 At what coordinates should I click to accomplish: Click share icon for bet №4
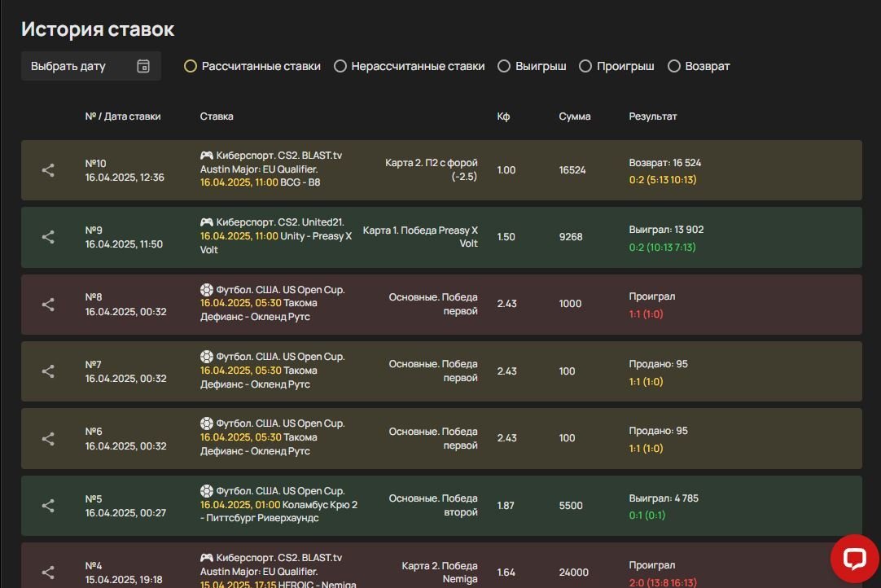[48, 573]
